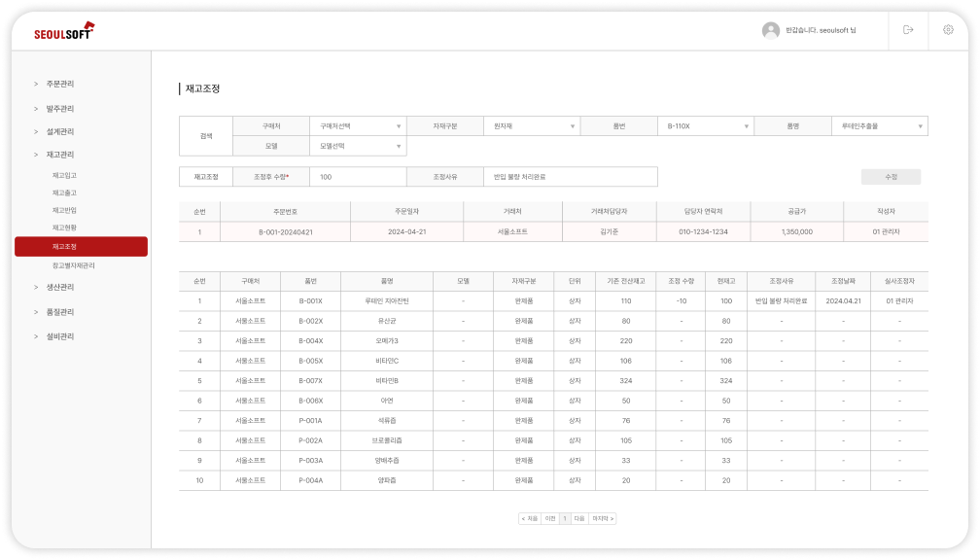Expand the 발주관리 menu
980x560 pixels.
(60, 109)
